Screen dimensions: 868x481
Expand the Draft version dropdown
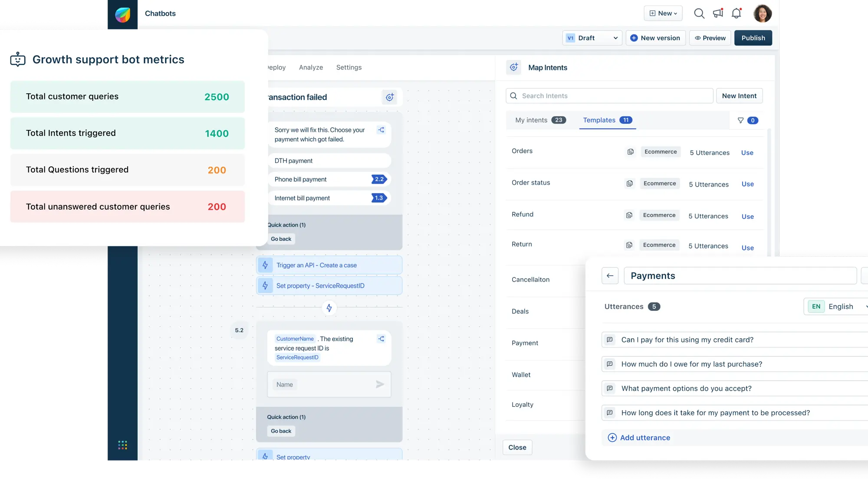592,38
